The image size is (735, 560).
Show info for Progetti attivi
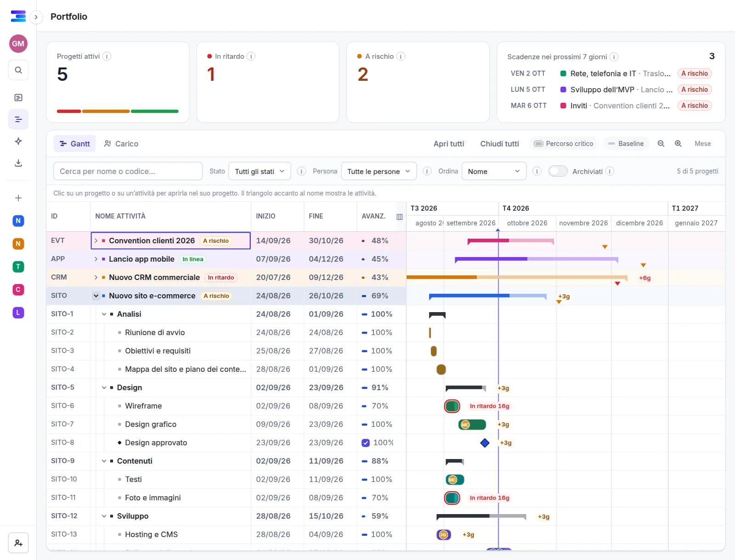107,56
